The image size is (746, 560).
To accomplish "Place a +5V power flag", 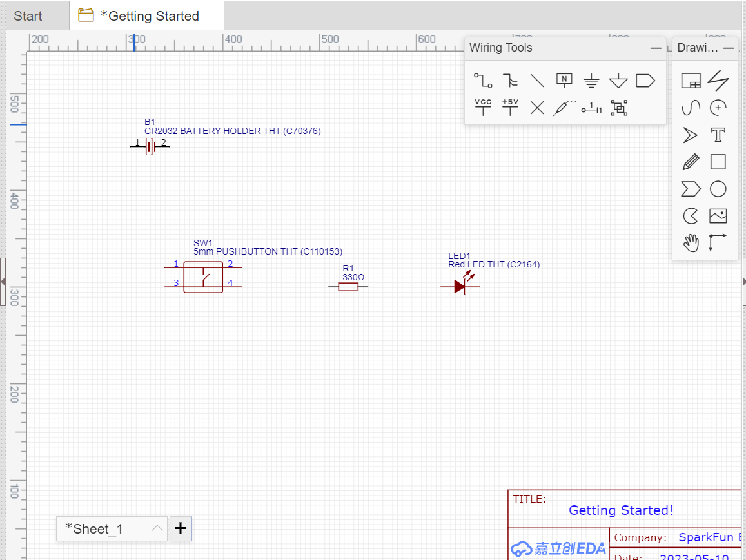I will coord(510,108).
